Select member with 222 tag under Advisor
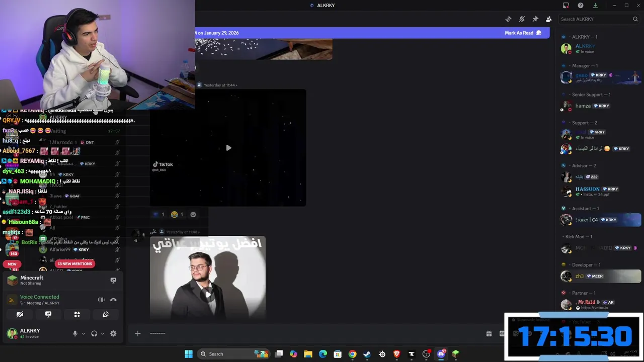This screenshot has width=644, height=362. click(600, 177)
